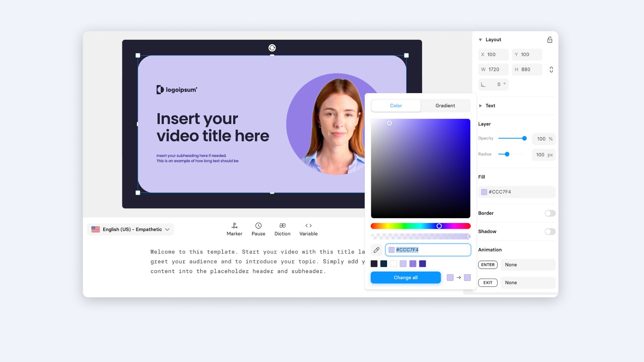Open the Diction tool

click(x=282, y=226)
